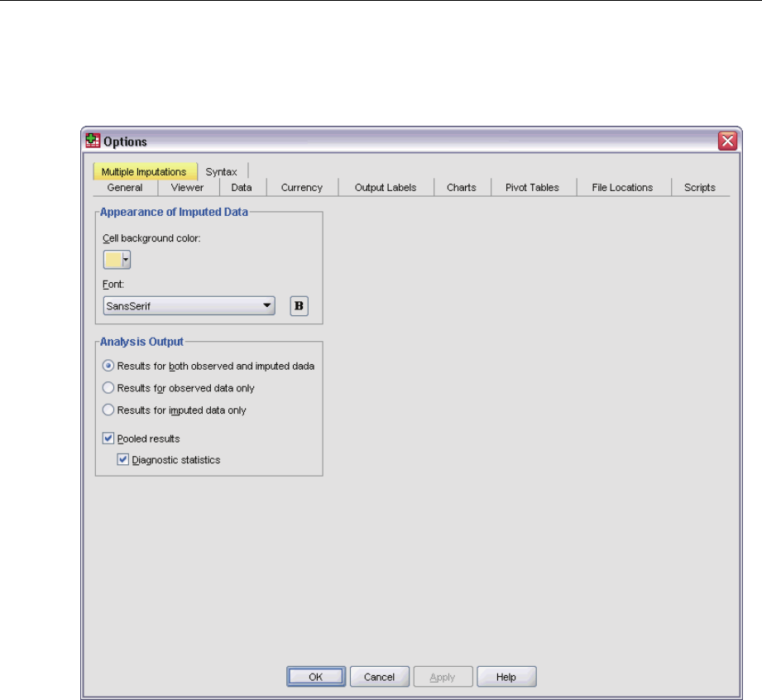
Task: Click the 'Appearance of Imputed Data' heading
Action: tap(174, 212)
